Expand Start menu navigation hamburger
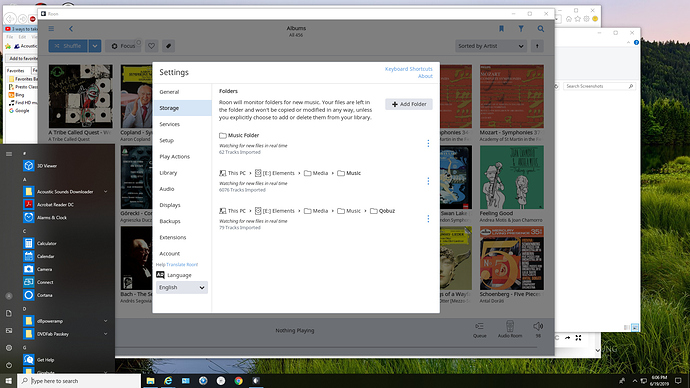 point(9,154)
